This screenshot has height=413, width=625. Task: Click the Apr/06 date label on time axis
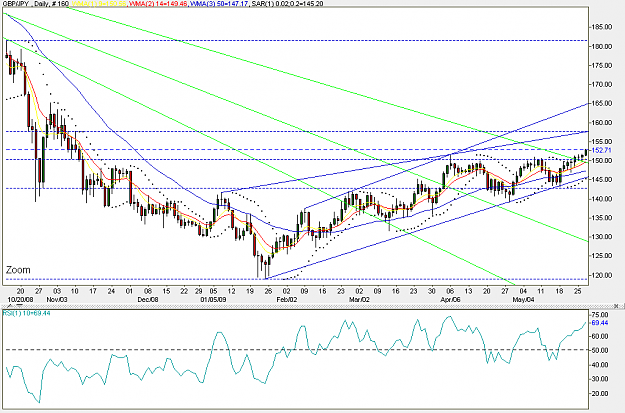(x=451, y=299)
